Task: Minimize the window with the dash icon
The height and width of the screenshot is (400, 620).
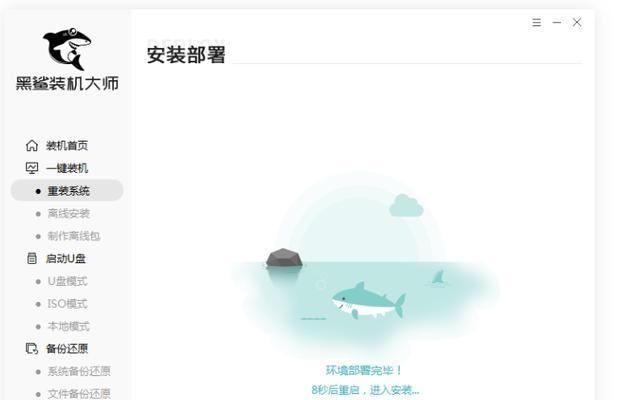Action: [x=557, y=23]
